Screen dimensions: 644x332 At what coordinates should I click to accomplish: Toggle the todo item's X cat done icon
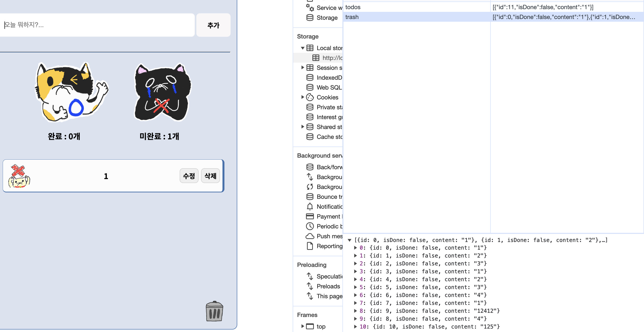click(19, 176)
